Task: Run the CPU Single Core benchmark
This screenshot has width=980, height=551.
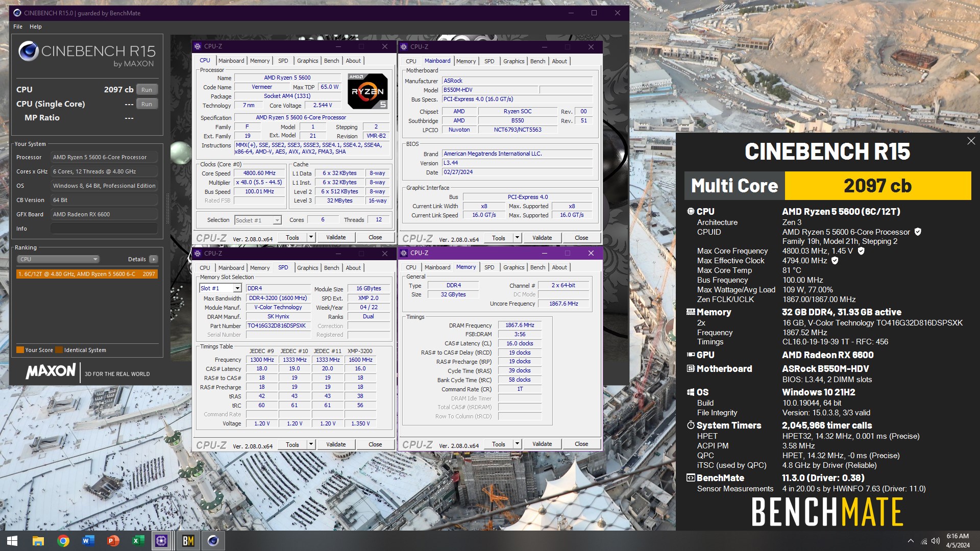Action: 147,104
